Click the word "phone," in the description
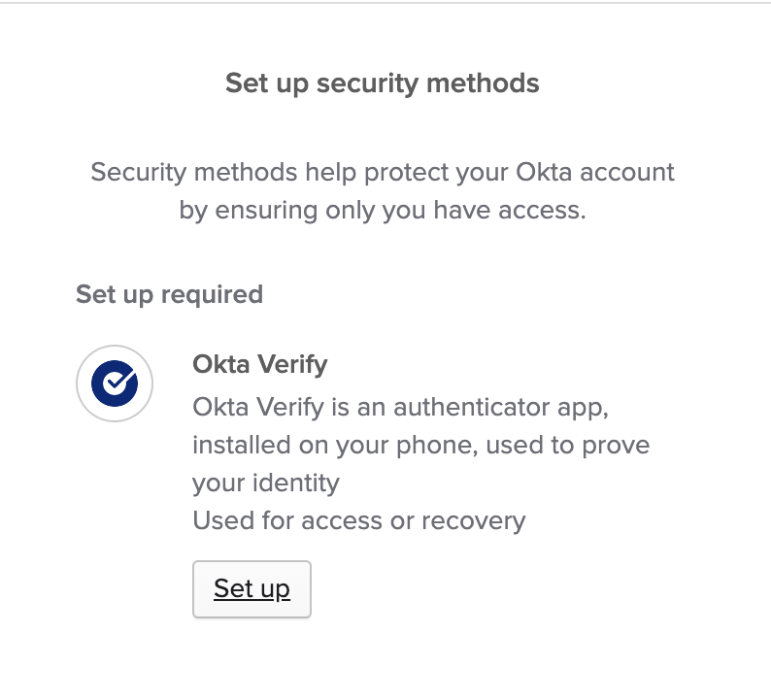The width and height of the screenshot is (771, 700). pyautogui.click(x=444, y=445)
